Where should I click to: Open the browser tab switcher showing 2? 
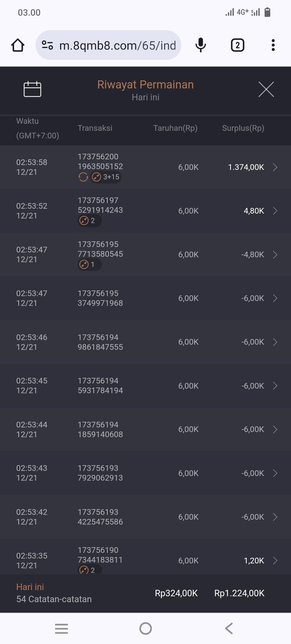[x=237, y=45]
